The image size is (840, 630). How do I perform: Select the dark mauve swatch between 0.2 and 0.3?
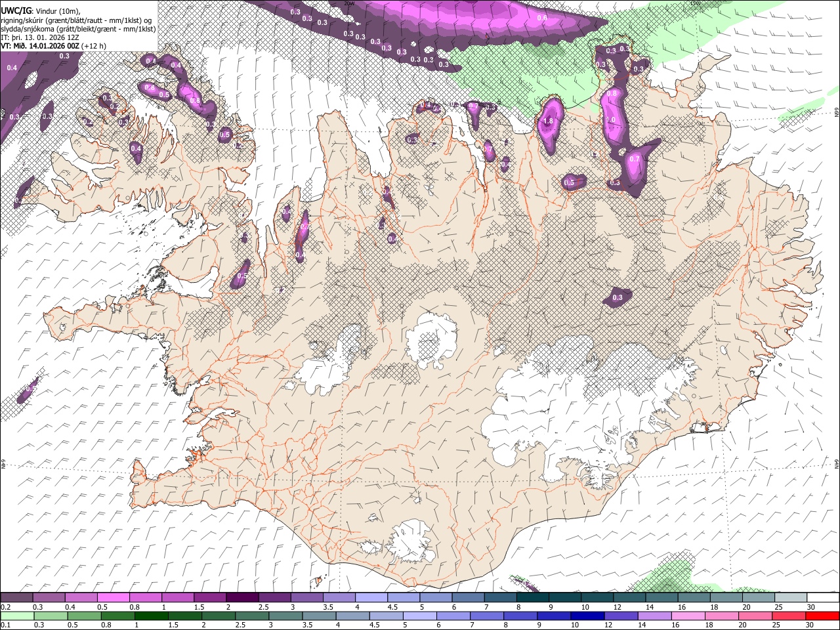(x=16, y=598)
